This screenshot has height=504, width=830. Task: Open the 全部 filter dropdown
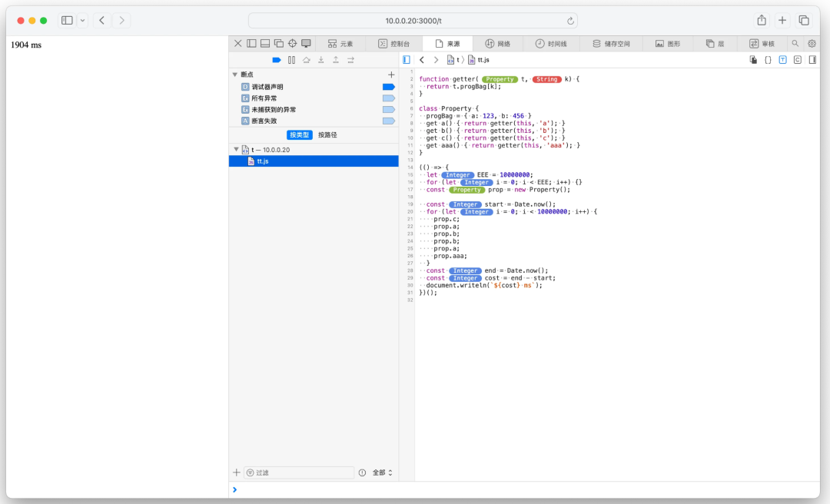(382, 472)
